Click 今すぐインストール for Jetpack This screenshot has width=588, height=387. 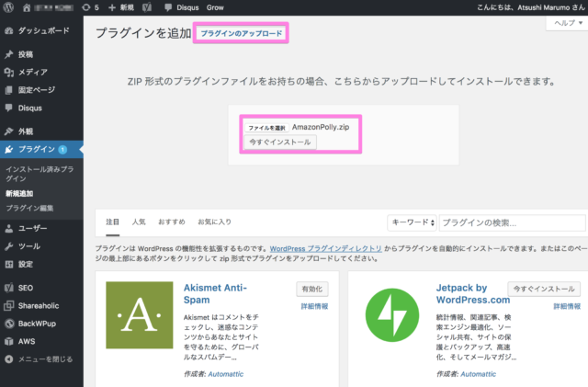(544, 289)
